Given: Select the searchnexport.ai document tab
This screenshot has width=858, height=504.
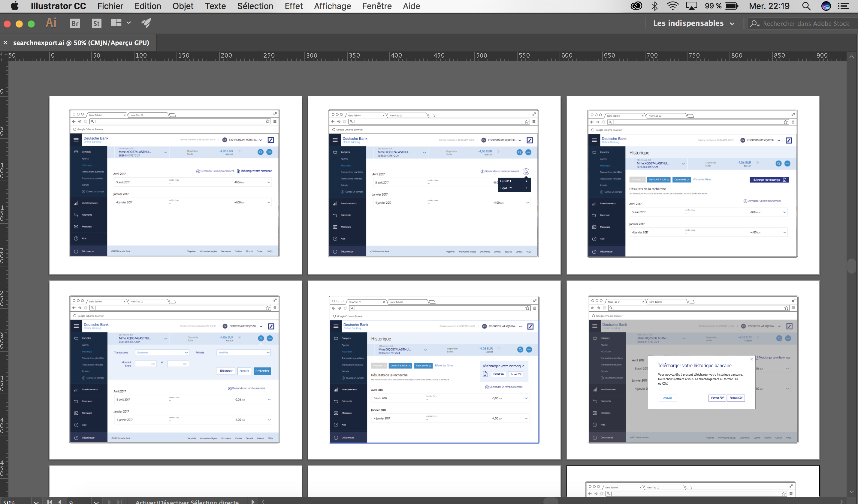Looking at the screenshot, I should [x=81, y=43].
